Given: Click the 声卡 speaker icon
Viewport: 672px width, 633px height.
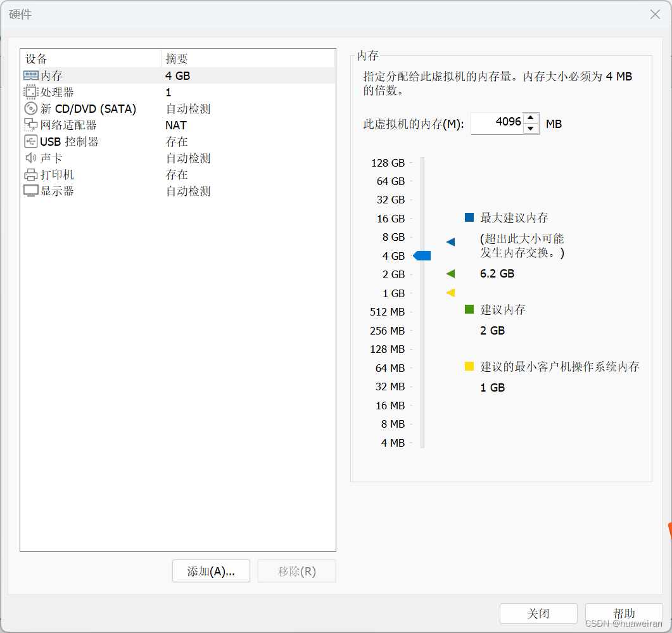Looking at the screenshot, I should pyautogui.click(x=31, y=158).
